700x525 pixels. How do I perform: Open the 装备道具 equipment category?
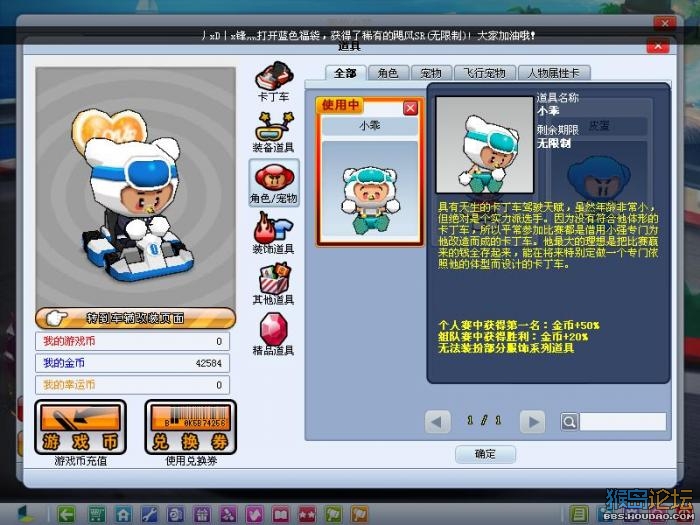[274, 132]
